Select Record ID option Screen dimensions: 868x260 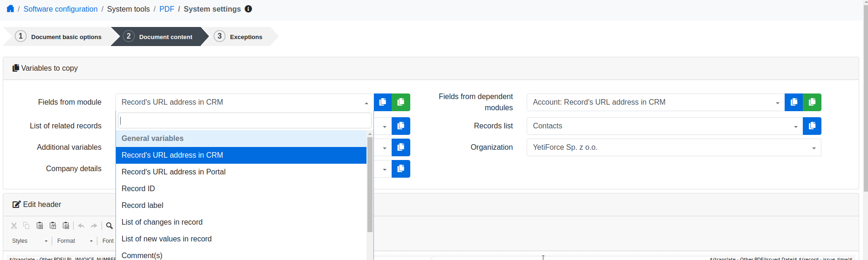pos(241,189)
